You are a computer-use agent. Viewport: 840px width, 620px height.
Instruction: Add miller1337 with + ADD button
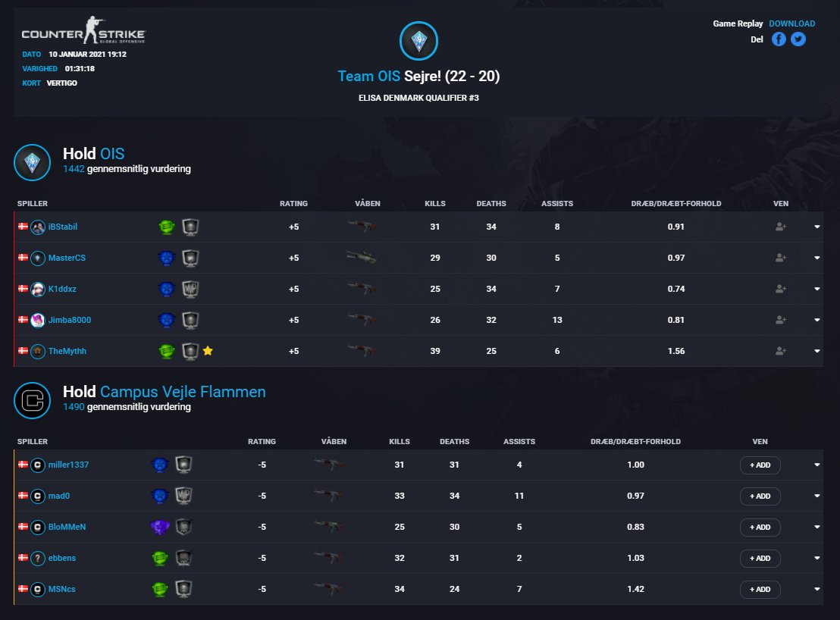[x=760, y=465]
